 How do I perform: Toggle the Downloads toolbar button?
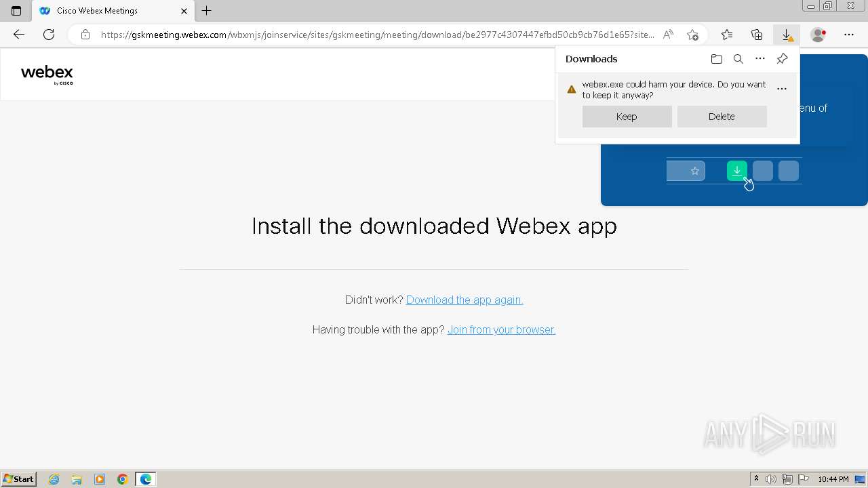tap(787, 35)
